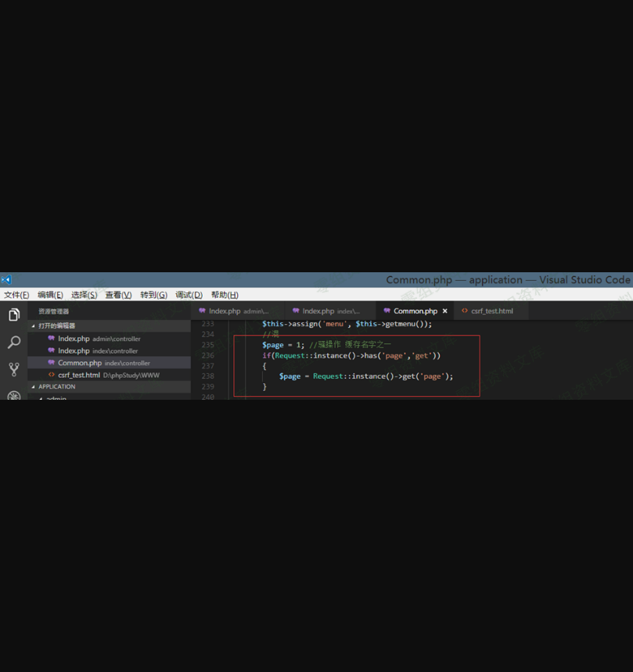
Task: Click the Visual Studio Code logo icon
Action: coord(6,280)
